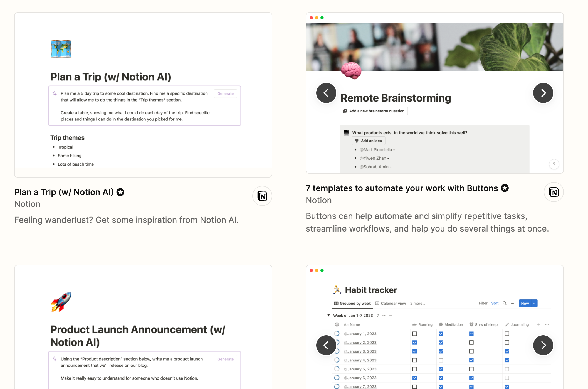Click the @January 7, 2023 row name

(360, 387)
